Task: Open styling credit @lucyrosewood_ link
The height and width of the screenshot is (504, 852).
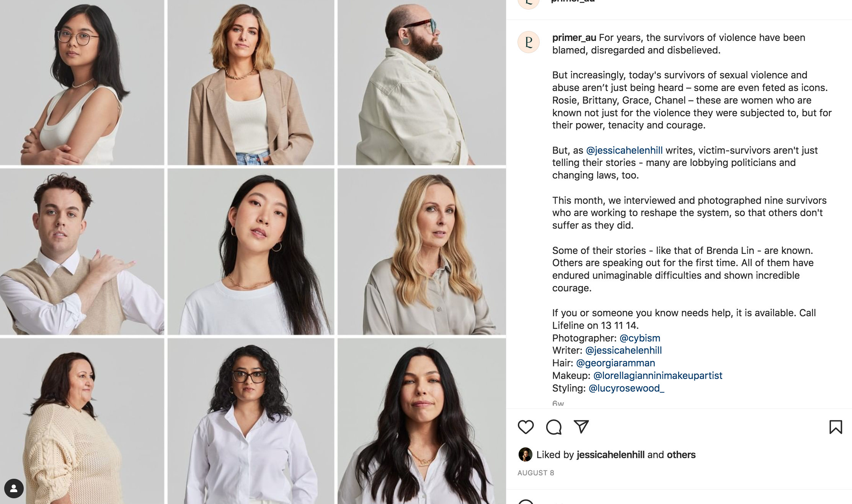Action: pos(626,388)
